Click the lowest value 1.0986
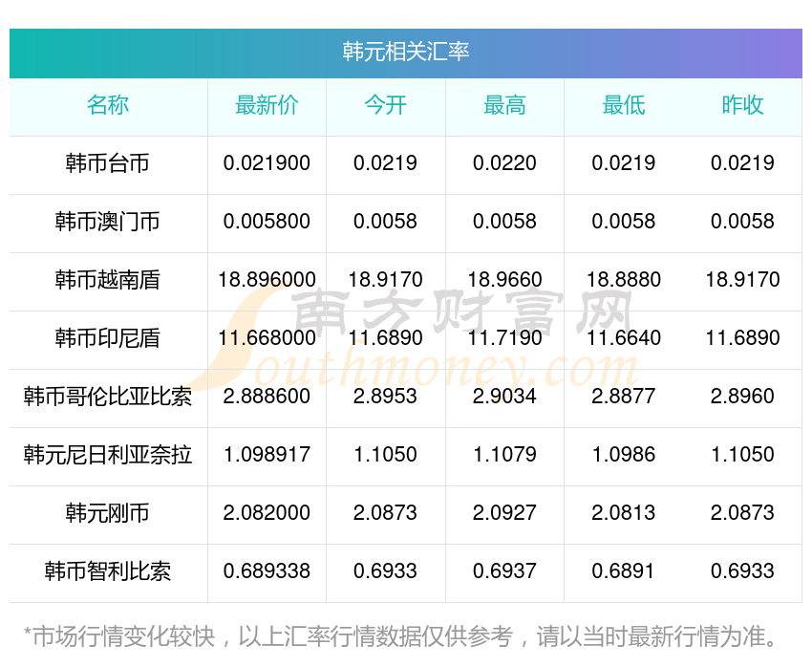Screen dimensions: 812x667 [x=624, y=455]
